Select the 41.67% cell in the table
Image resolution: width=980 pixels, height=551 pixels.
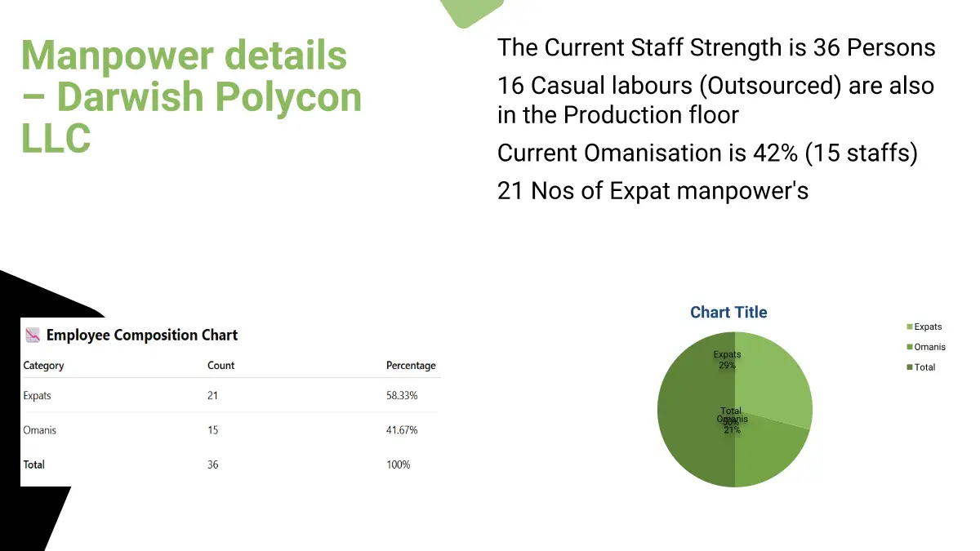click(402, 430)
